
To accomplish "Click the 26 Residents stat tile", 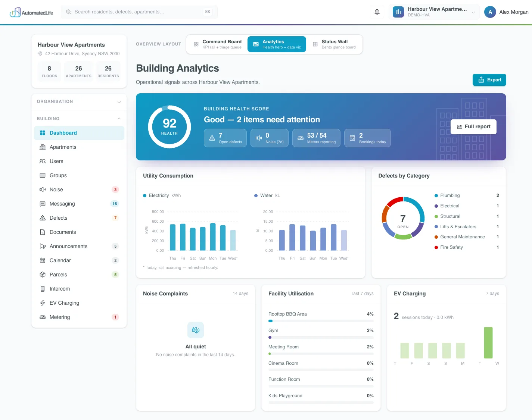I will coord(108,72).
